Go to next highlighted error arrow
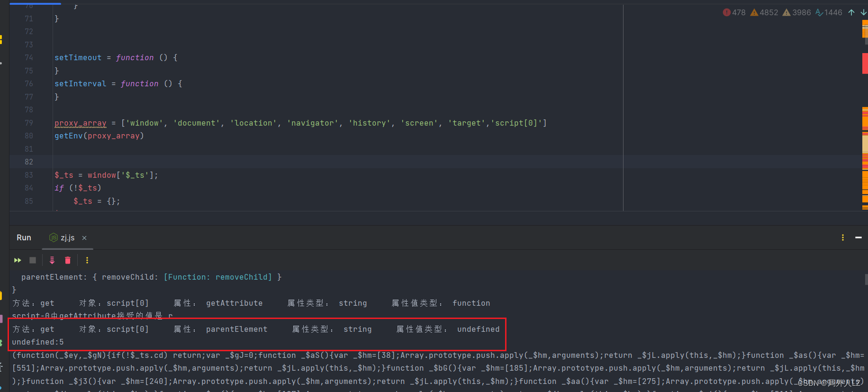The height and width of the screenshot is (392, 868). (x=863, y=12)
